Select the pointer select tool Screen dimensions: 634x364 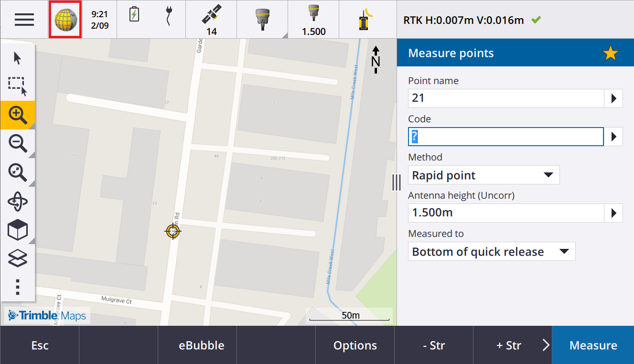pos(18,58)
